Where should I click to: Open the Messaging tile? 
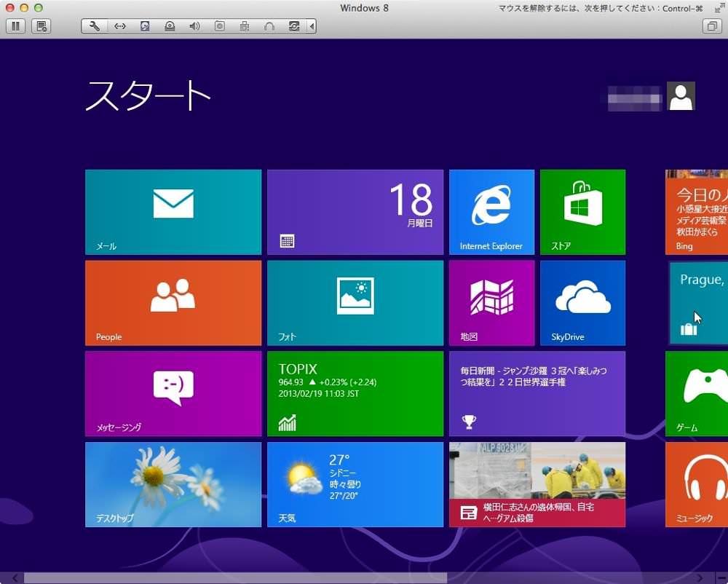click(173, 394)
